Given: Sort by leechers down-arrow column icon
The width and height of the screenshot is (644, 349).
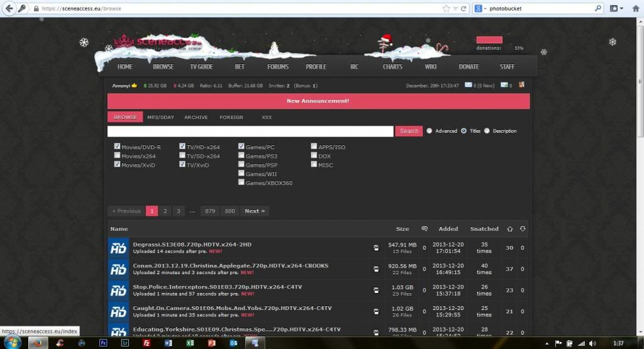Looking at the screenshot, I should coord(523,229).
